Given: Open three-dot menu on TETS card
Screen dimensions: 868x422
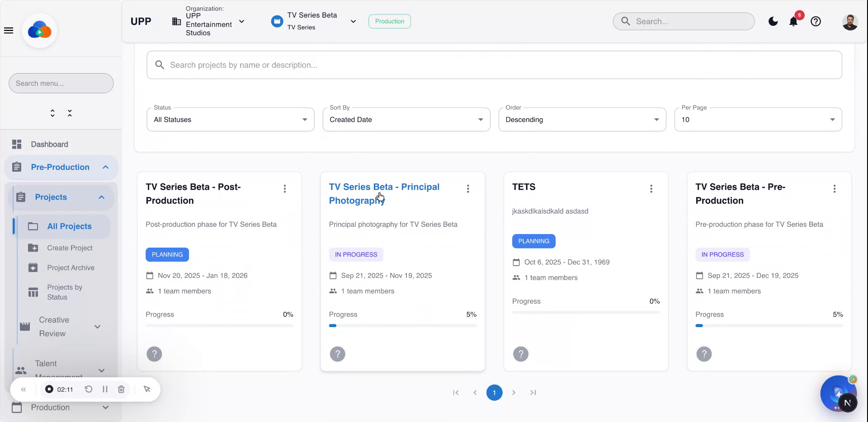Looking at the screenshot, I should [x=651, y=189].
